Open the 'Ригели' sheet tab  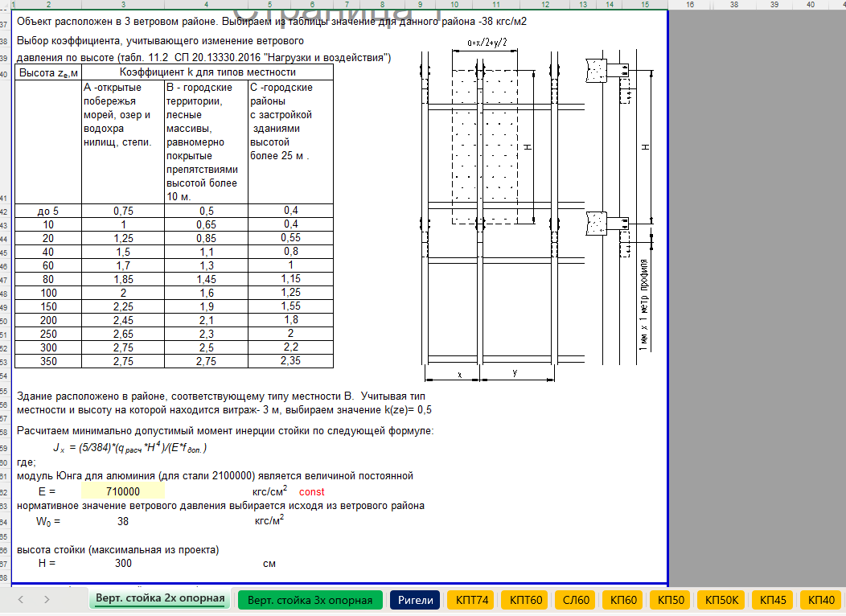[416, 601]
